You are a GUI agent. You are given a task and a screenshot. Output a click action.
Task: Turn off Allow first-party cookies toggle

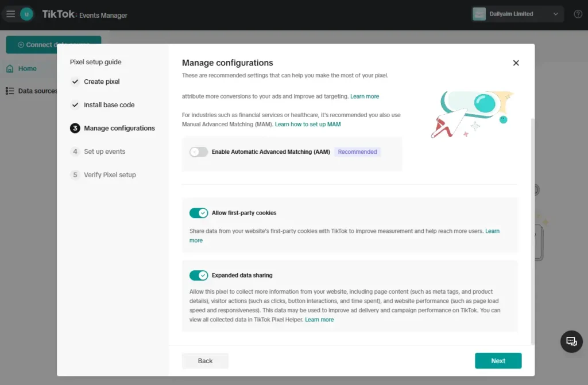click(198, 213)
